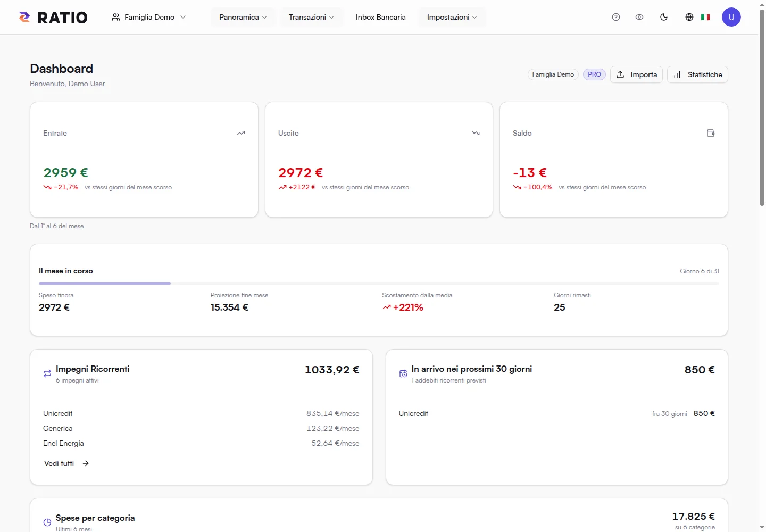
Task: Click the PRO badge
Action: tap(594, 74)
